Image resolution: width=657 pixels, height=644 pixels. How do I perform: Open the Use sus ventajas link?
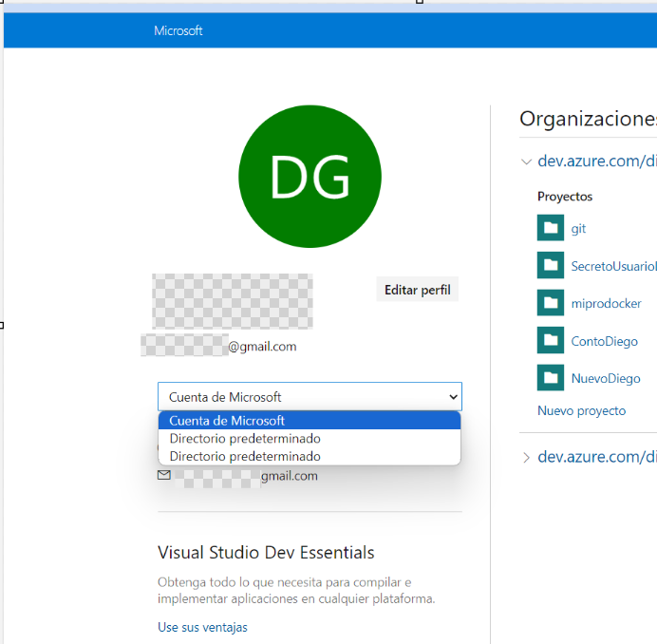(x=202, y=627)
